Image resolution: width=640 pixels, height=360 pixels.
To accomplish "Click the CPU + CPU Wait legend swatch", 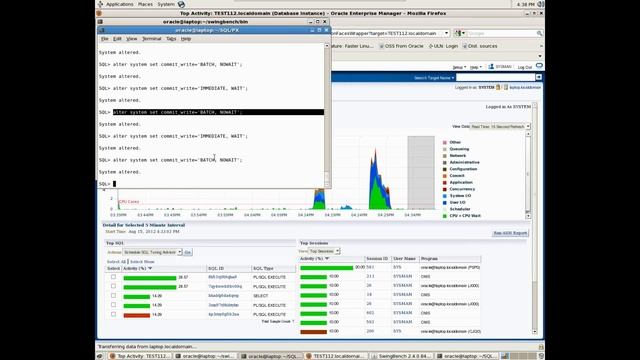I will [444, 216].
